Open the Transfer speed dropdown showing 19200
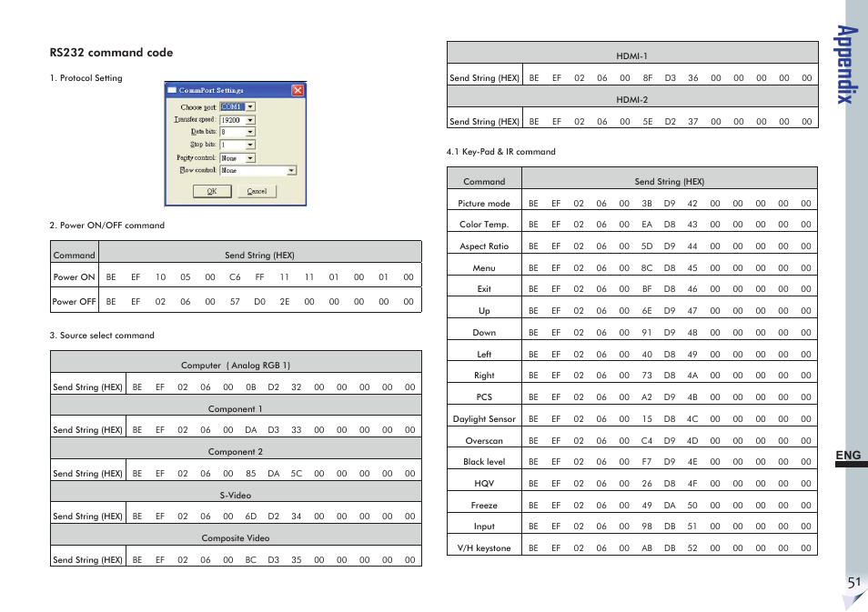Image resolution: width=868 pixels, height=612 pixels. 237,120
